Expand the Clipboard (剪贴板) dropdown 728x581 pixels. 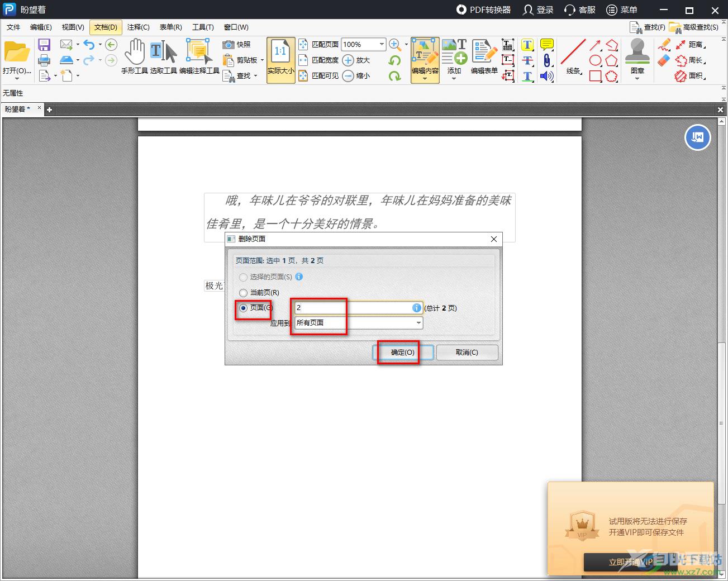[262, 60]
